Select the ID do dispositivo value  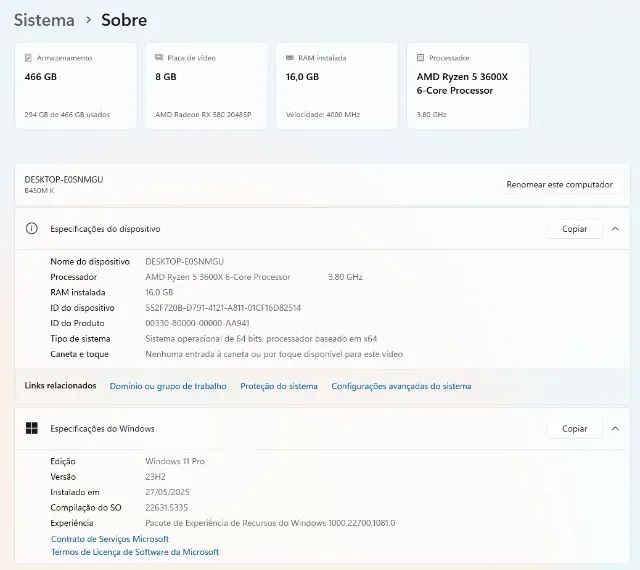pyautogui.click(x=223, y=308)
